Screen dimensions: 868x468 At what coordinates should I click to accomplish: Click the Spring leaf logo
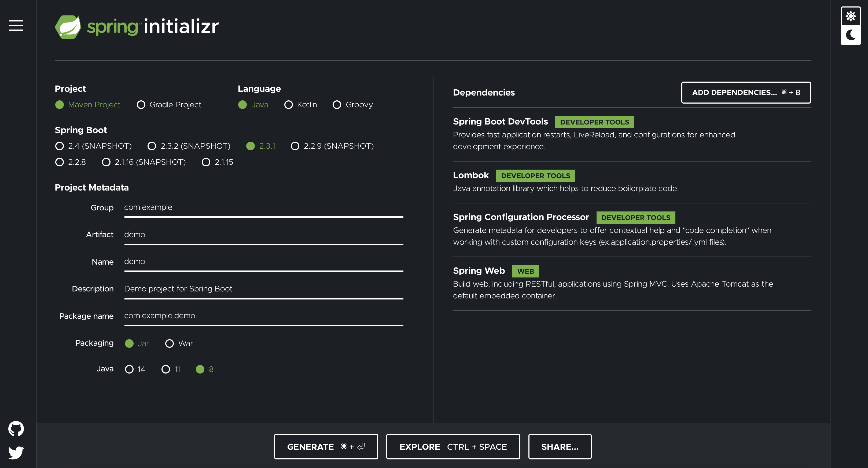pos(68,27)
